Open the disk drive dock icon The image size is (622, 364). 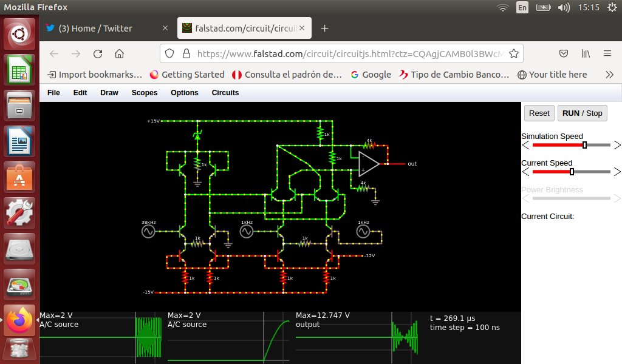19,248
